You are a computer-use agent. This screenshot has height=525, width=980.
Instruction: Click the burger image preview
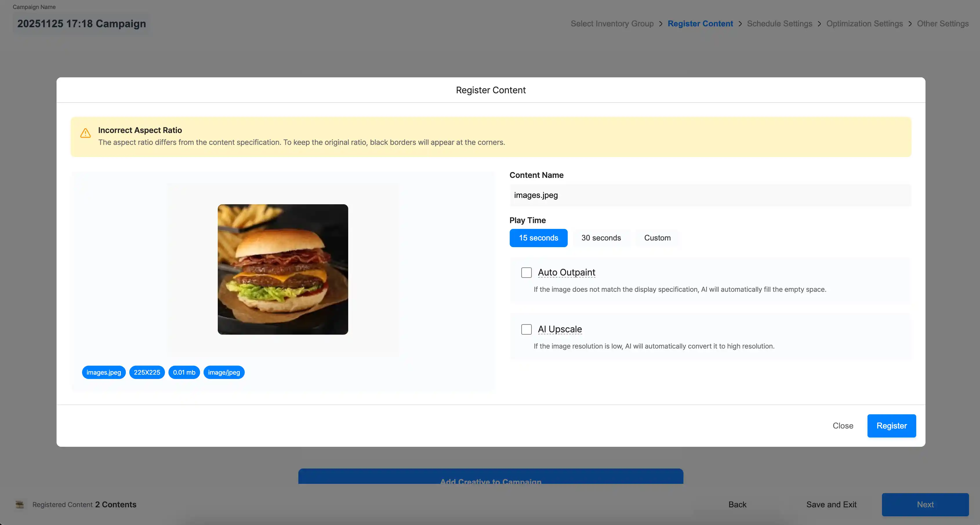tap(283, 269)
